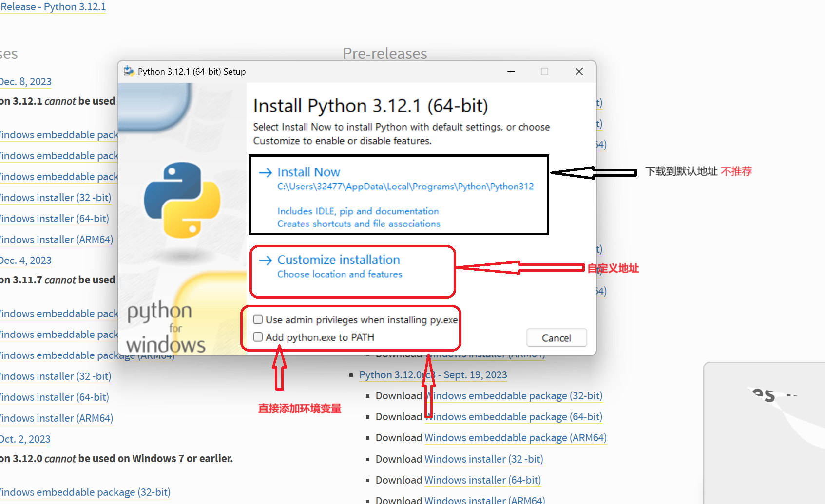Open Release - Python 3.12.1 link

53,7
